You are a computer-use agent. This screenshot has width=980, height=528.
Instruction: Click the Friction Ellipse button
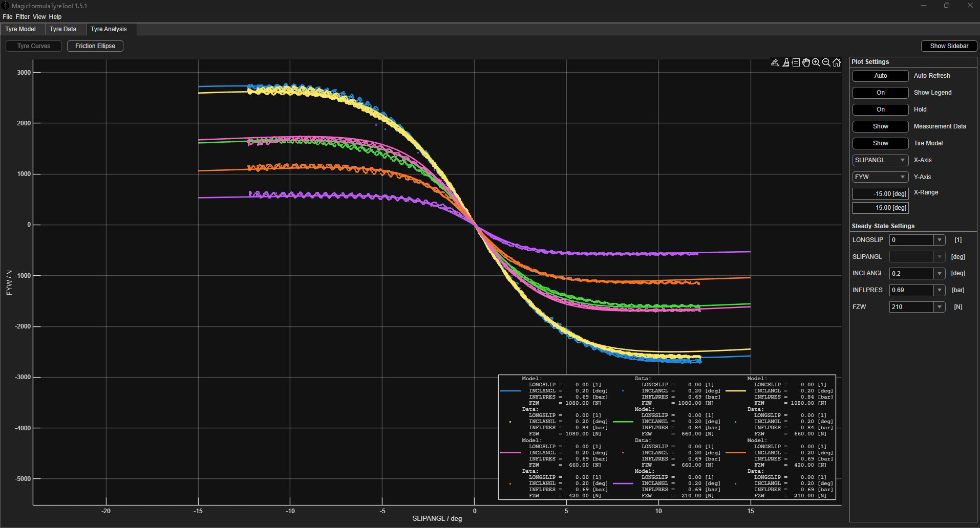point(95,46)
